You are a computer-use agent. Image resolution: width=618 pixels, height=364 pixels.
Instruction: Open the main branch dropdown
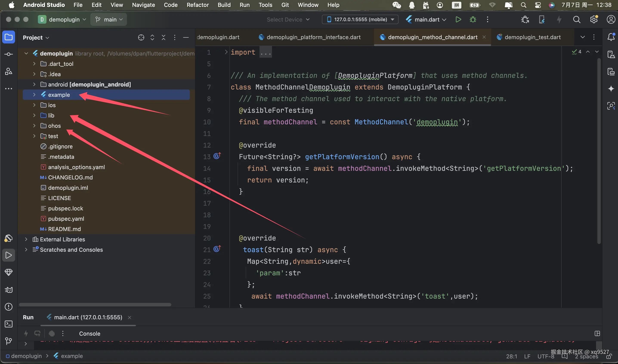point(109,20)
